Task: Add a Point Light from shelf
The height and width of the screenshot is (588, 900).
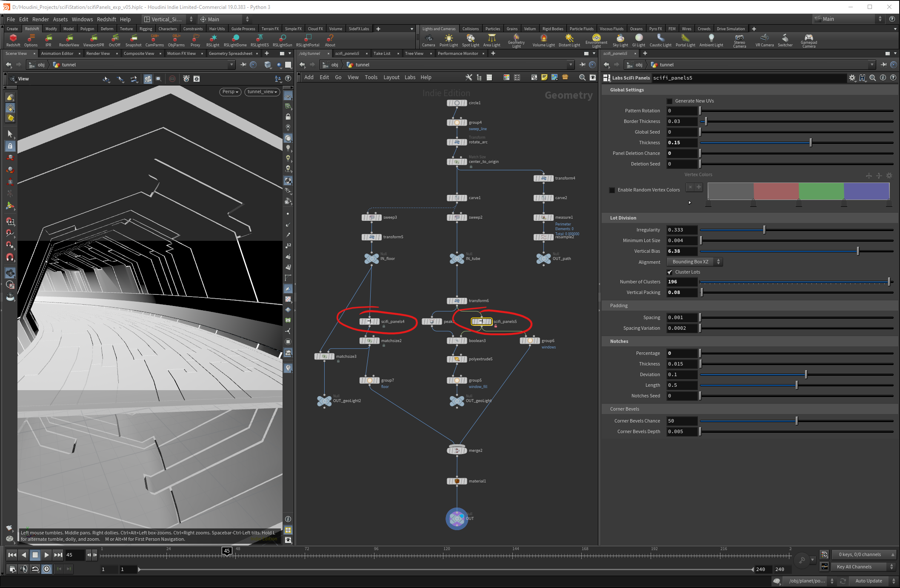Action: click(x=449, y=40)
